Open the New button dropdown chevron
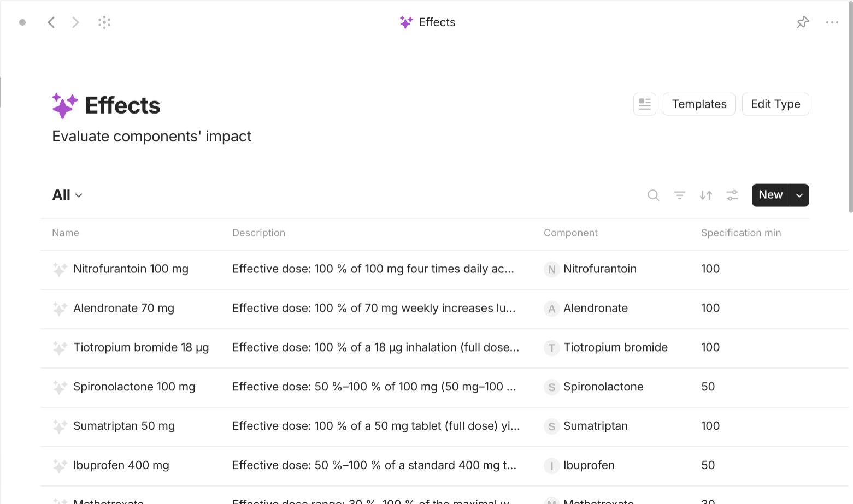Screen dimensions: 853x504 click(x=799, y=195)
